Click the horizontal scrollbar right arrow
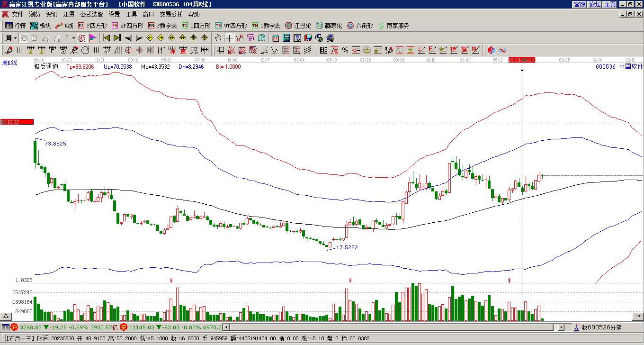Screen dimensions: 644x345 click(562, 327)
